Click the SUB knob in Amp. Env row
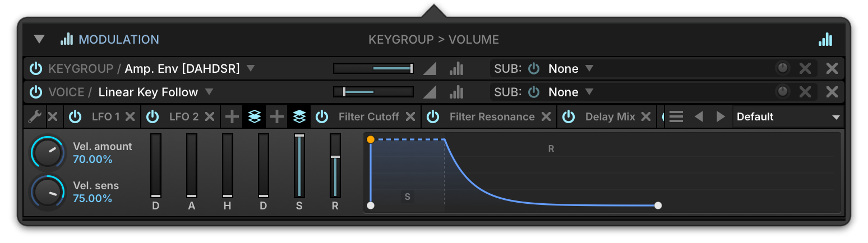 pyautogui.click(x=783, y=68)
